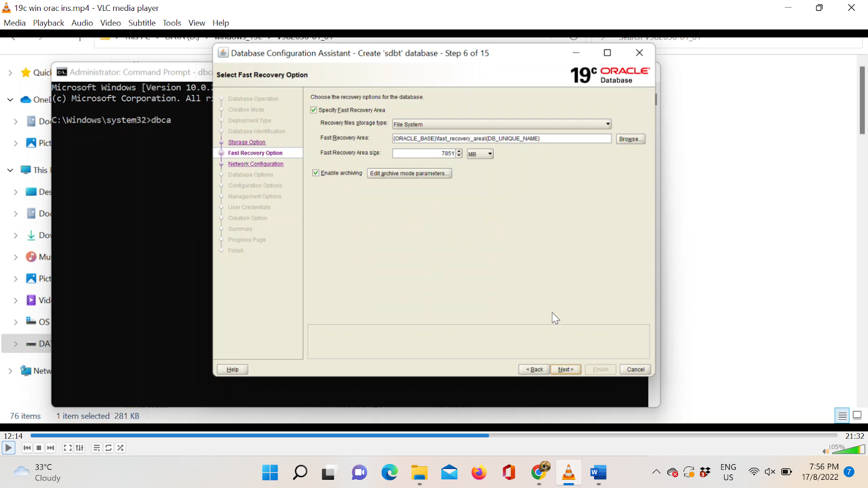This screenshot has height=488, width=868.
Task: Click the Fast Recovery Area path field
Action: (x=502, y=138)
